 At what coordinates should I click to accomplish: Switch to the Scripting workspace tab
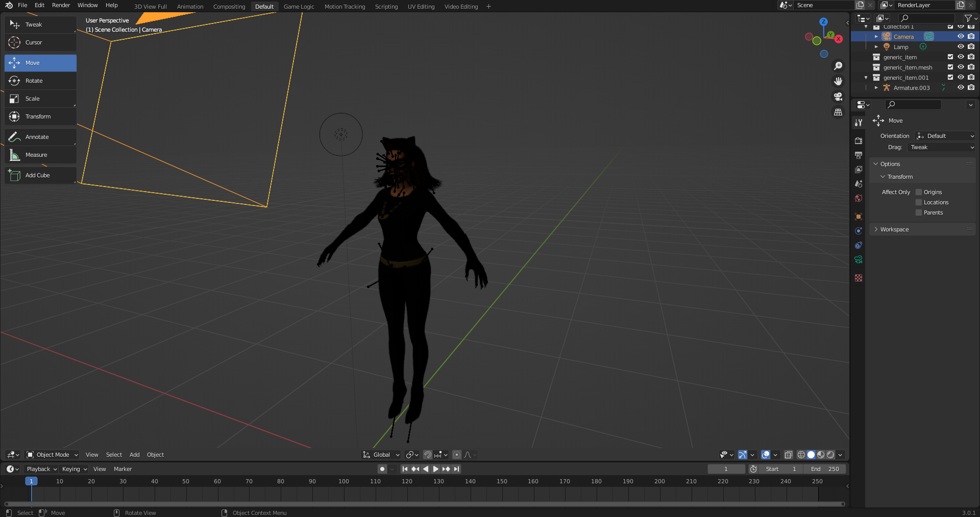tap(386, 7)
